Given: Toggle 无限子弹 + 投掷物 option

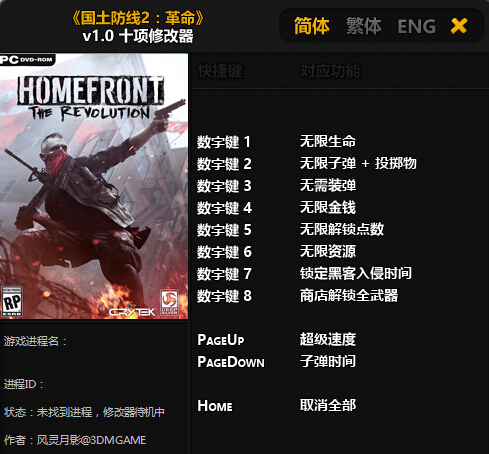Looking at the screenshot, I should point(358,163).
